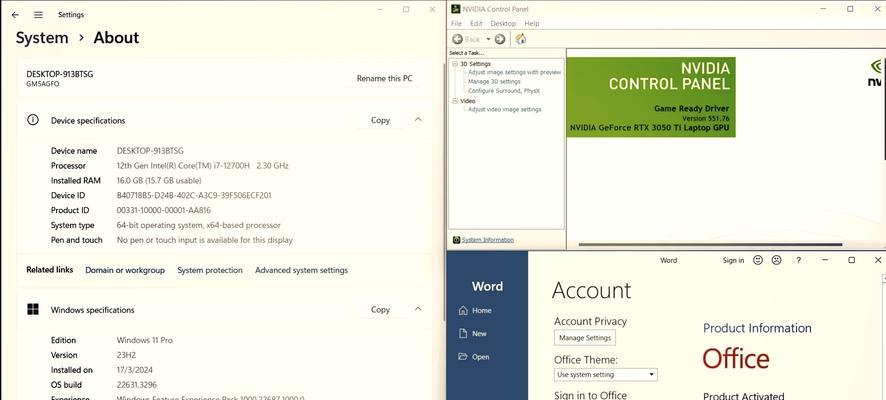Open Word help question mark
The image size is (886, 400).
pos(798,260)
